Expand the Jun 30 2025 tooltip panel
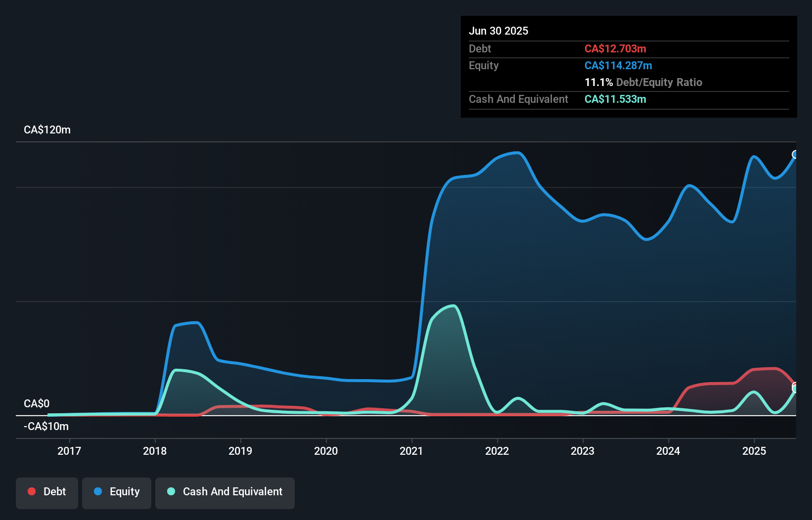 pos(628,67)
